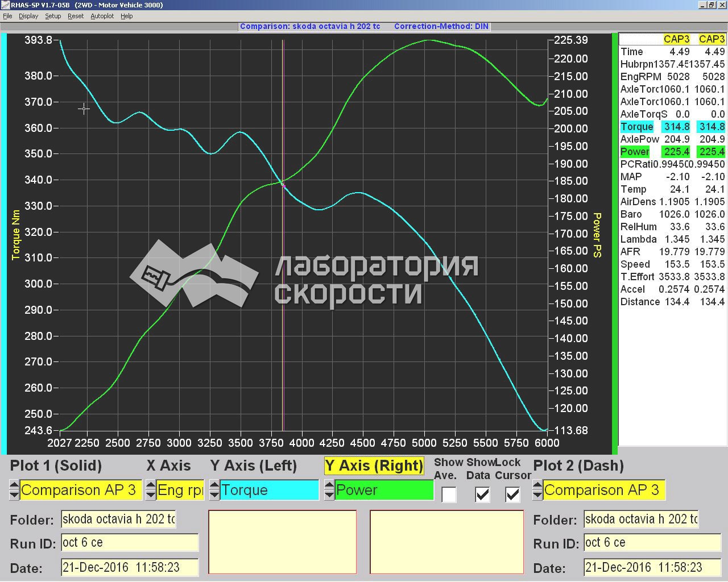
Task: Click down arrow beside Power axis selector
Action: pos(329,495)
